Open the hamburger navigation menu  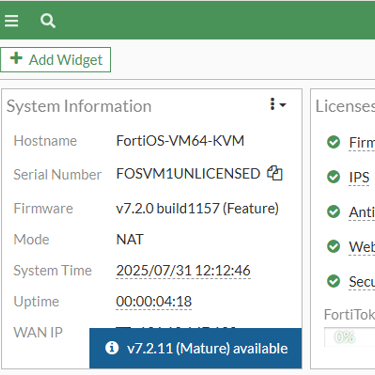pyautogui.click(x=11, y=21)
